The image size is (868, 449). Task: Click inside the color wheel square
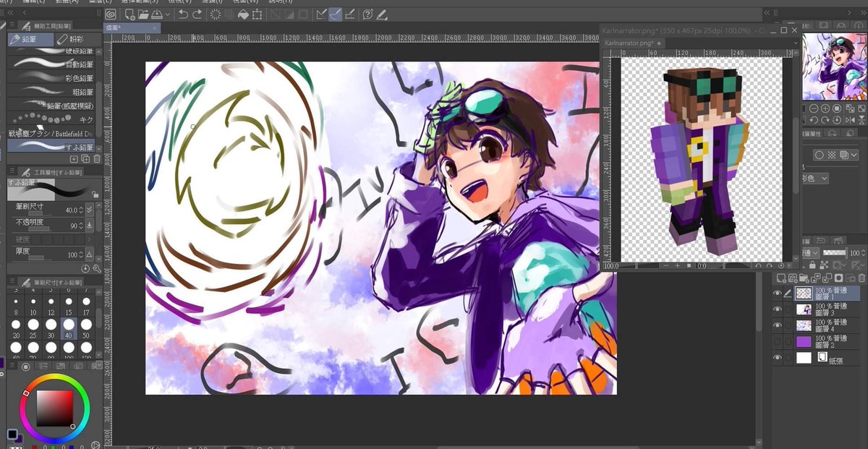pyautogui.click(x=56, y=409)
